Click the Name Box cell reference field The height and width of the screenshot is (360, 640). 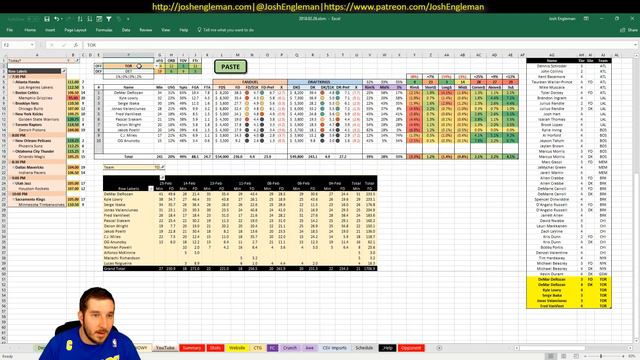click(x=15, y=45)
